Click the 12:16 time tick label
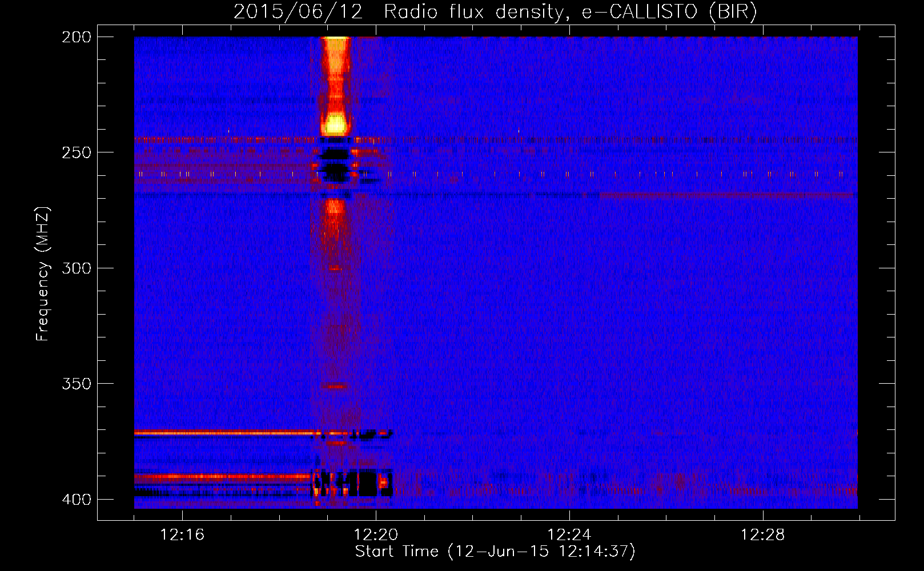 [x=182, y=534]
